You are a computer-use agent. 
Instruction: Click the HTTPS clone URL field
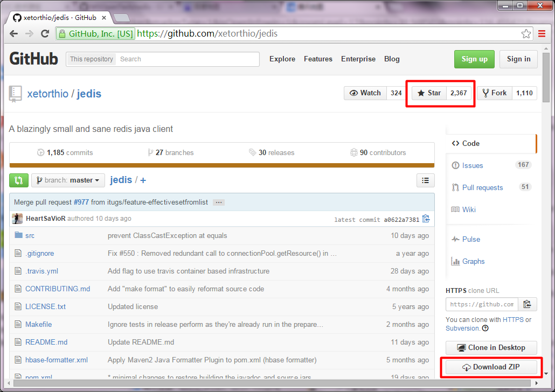pos(482,304)
